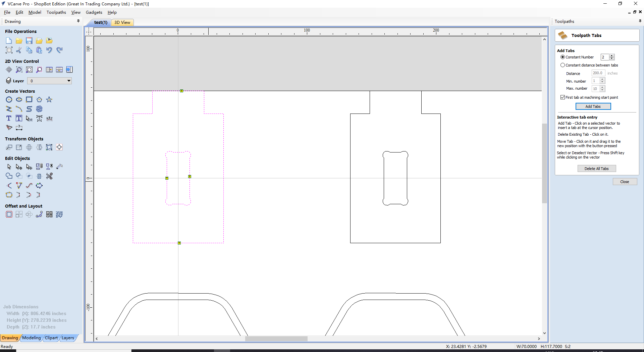644x352 pixels.
Task: Create a new file
Action: pyautogui.click(x=9, y=41)
